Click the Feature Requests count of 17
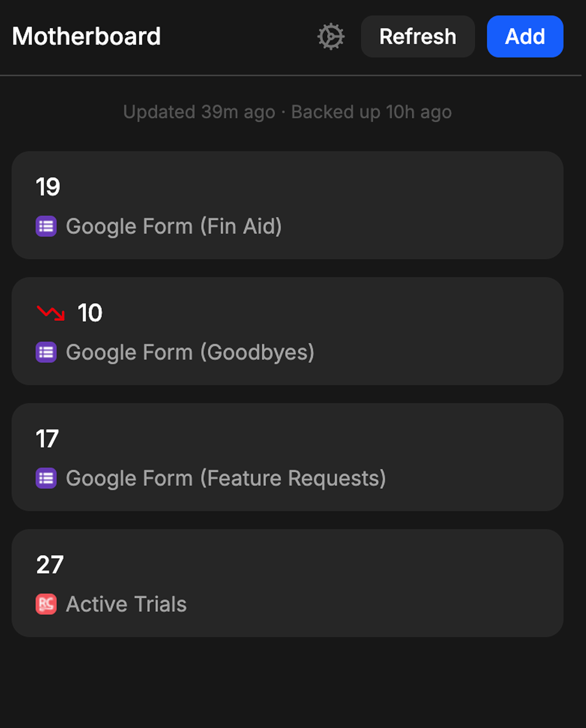The image size is (586, 728). point(47,439)
